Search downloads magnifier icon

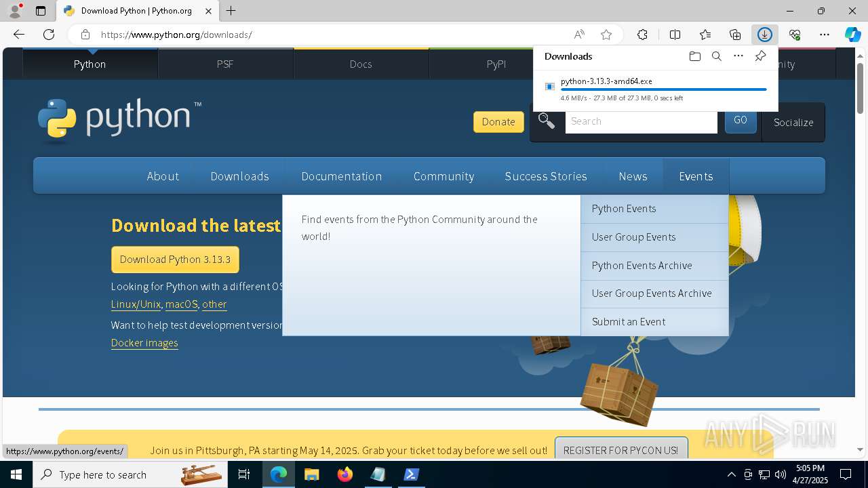716,56
